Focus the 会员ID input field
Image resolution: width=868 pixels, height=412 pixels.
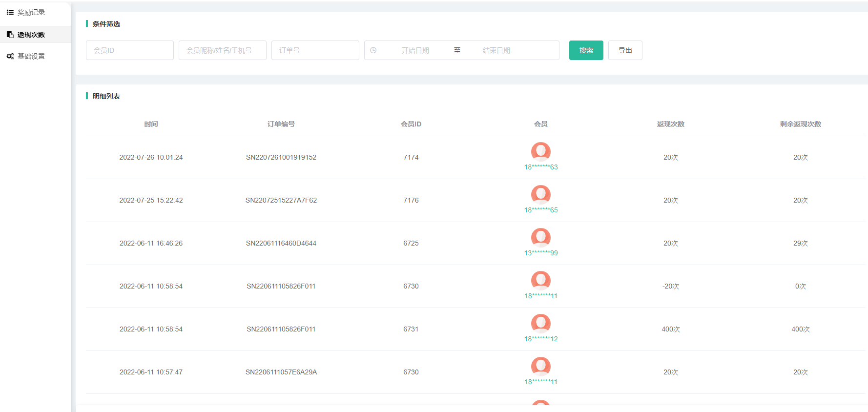130,50
